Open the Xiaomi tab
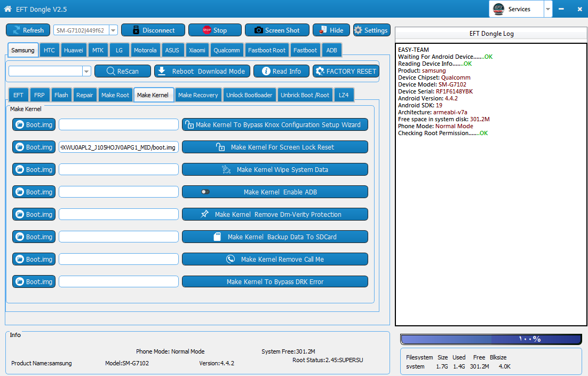 (197, 50)
